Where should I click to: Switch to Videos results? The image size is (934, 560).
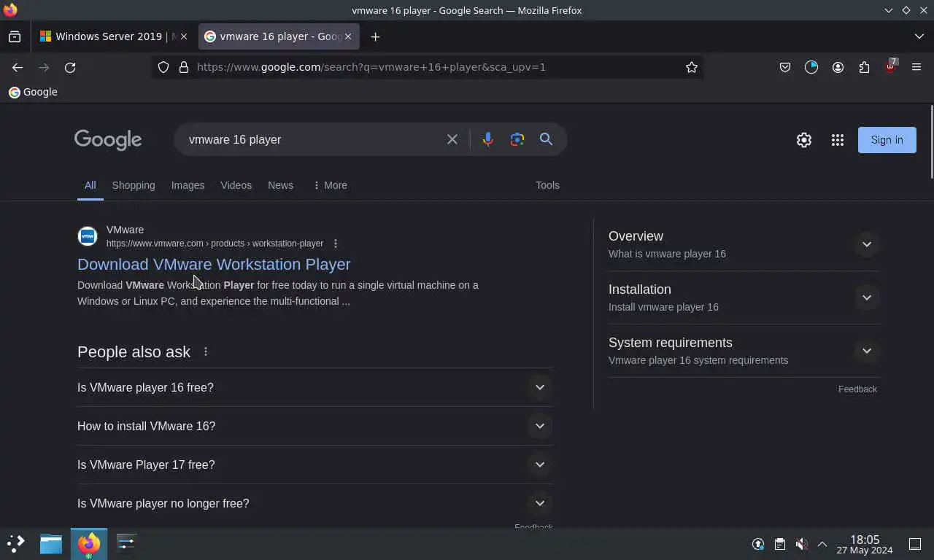[236, 185]
